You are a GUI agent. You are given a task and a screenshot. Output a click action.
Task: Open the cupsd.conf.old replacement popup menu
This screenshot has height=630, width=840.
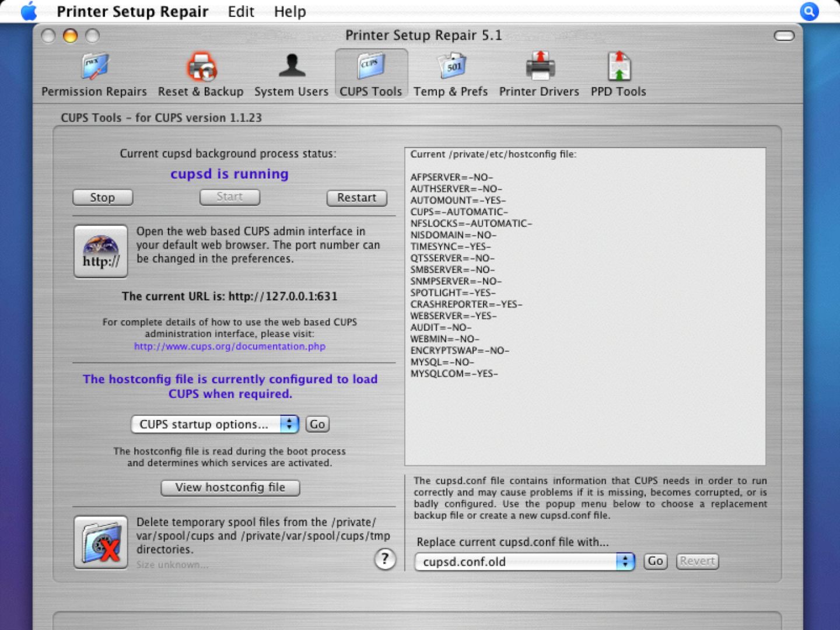[x=524, y=562]
